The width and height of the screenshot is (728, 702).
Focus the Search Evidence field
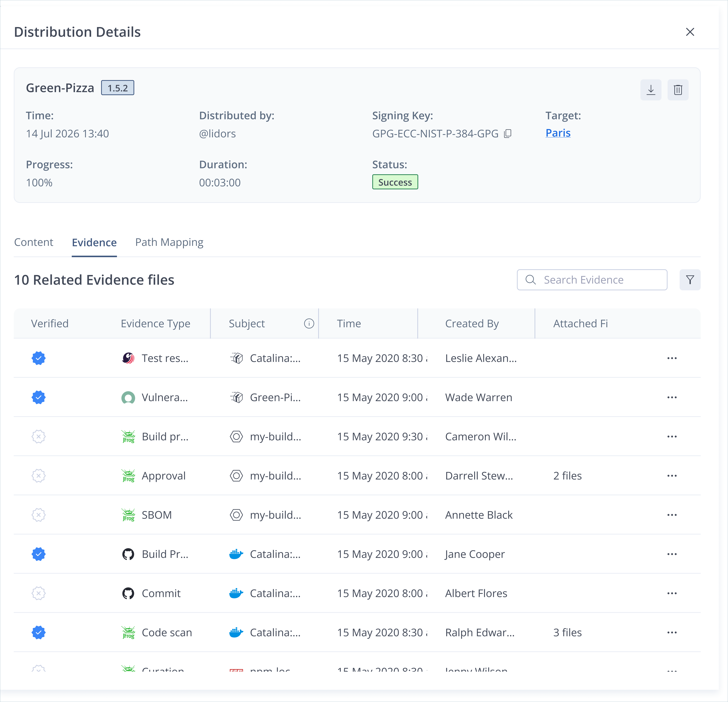coord(592,280)
